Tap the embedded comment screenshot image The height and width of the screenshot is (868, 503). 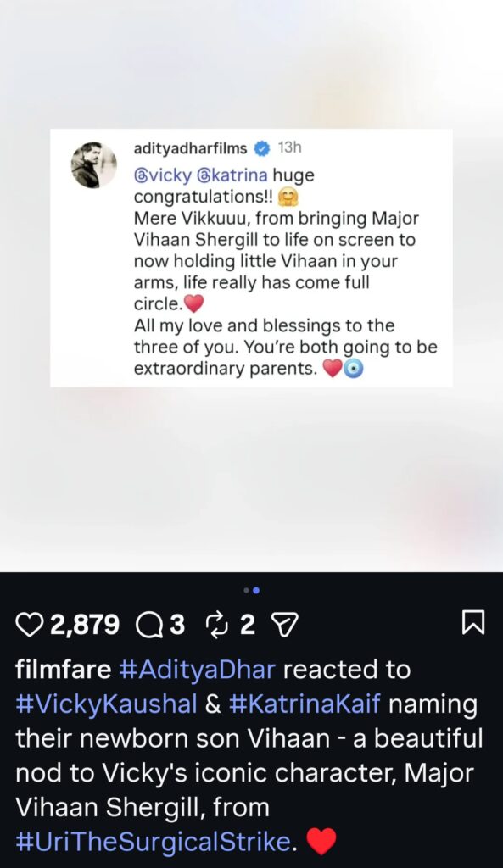[x=251, y=258]
